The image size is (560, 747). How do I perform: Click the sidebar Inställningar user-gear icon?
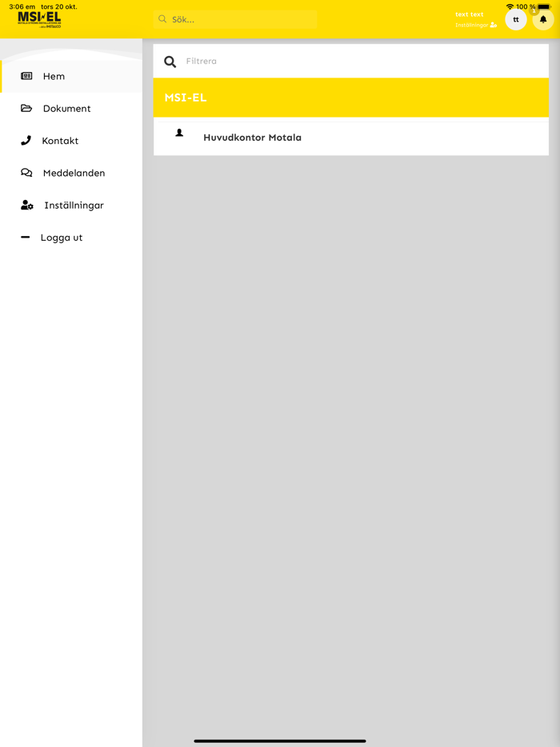(26, 205)
